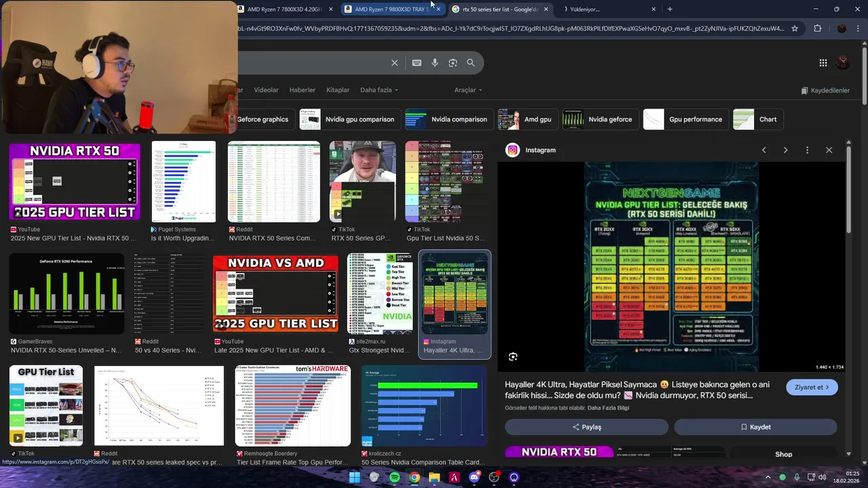
Task: Click the Kaydet save button
Action: 755,427
